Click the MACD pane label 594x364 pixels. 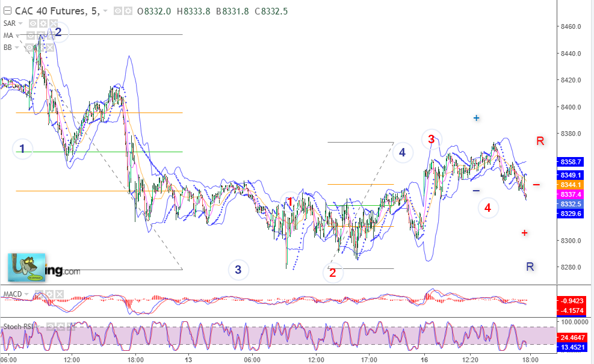pyautogui.click(x=13, y=294)
